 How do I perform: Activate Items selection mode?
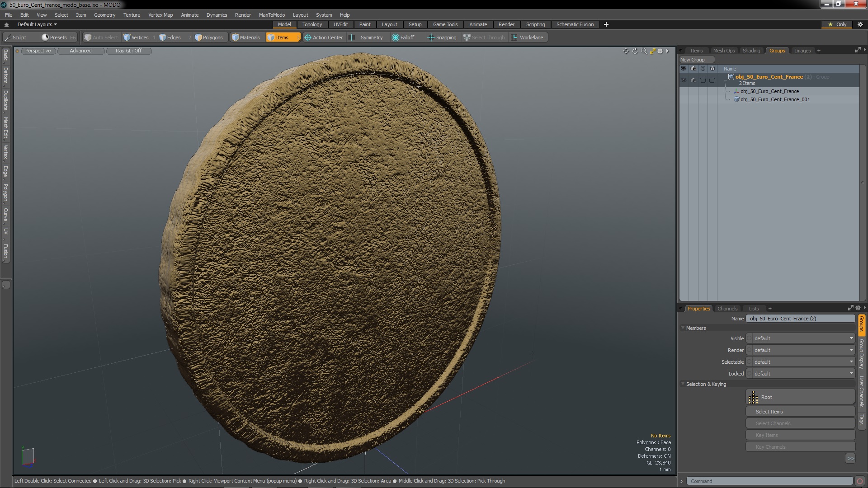click(283, 38)
